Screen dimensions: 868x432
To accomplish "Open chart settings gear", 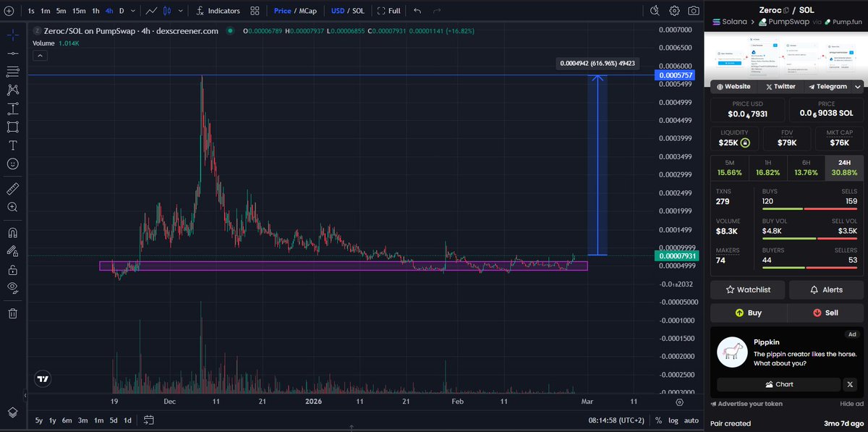I will (x=674, y=11).
